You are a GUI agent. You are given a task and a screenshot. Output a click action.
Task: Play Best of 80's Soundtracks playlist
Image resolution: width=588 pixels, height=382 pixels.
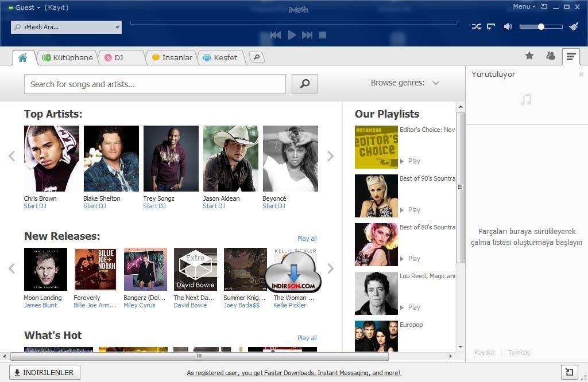click(410, 259)
